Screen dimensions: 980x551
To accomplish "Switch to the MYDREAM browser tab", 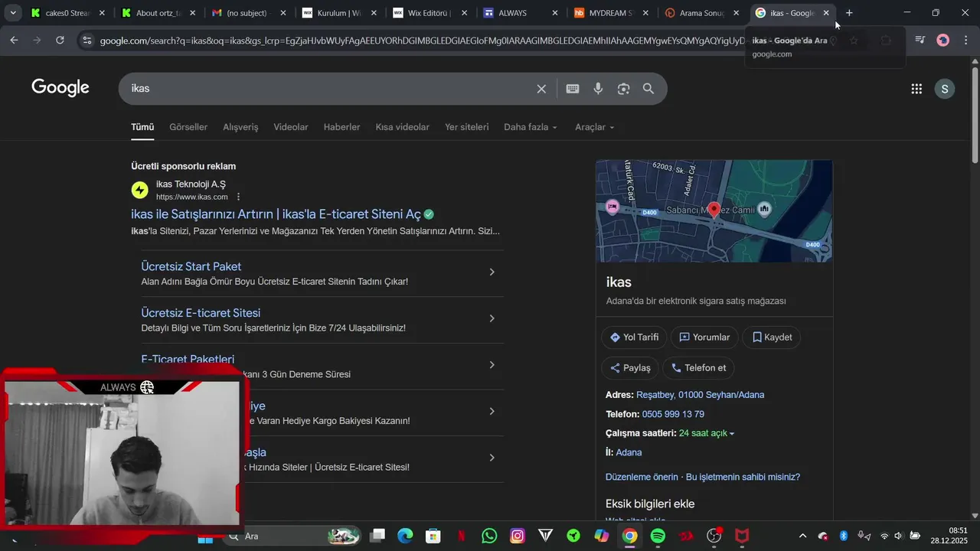I will 612,13.
